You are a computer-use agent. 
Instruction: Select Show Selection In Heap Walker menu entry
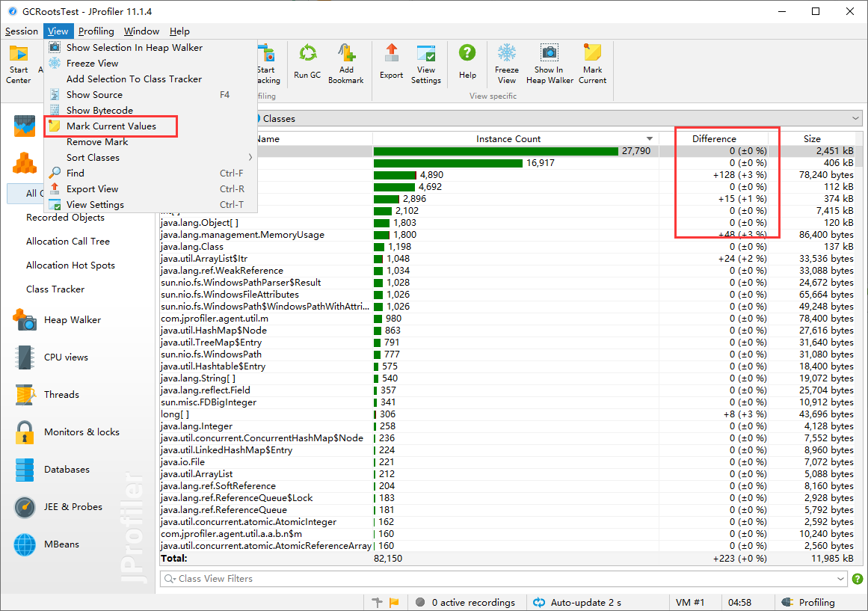(150, 48)
